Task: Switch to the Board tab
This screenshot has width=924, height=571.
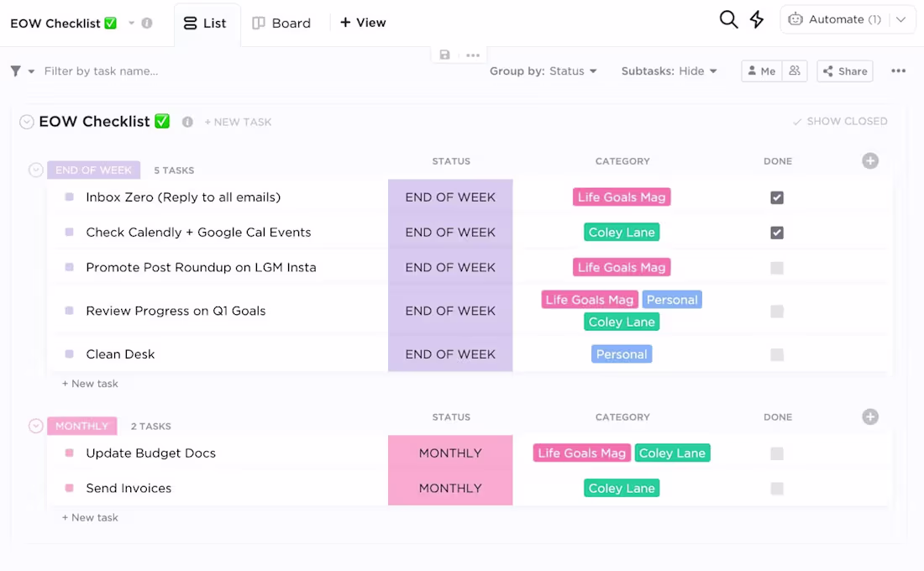Action: coord(283,23)
